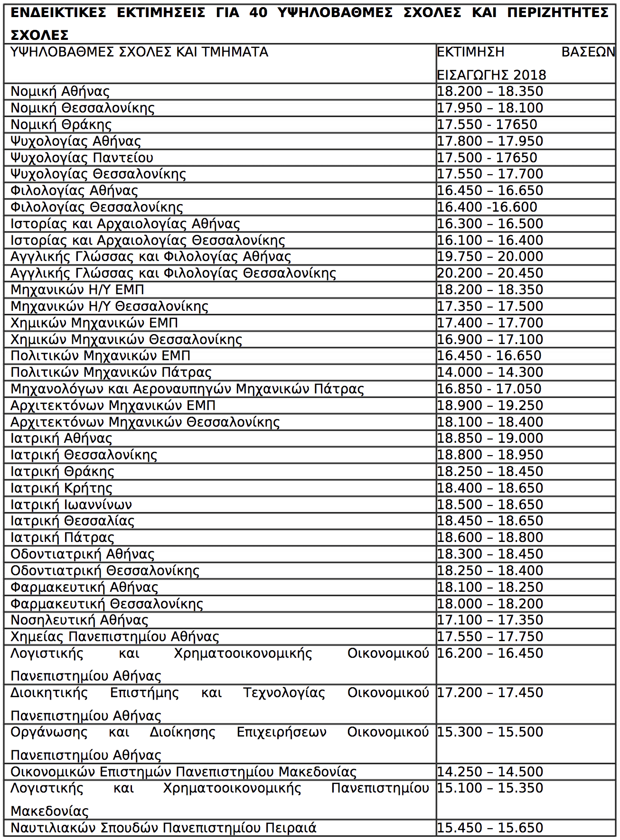Click the value '16.100 – 16.400'
This screenshot has width=620, height=840.
[x=490, y=240]
